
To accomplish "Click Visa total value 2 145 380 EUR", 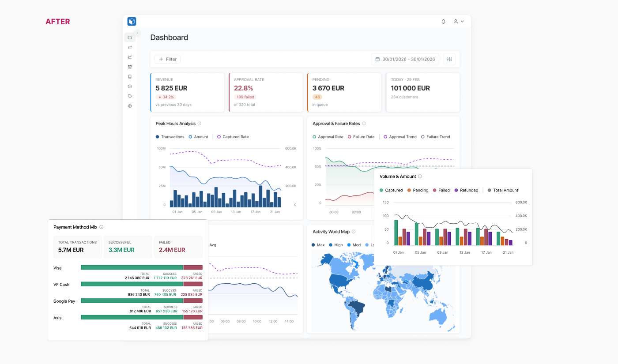I will coord(138,278).
